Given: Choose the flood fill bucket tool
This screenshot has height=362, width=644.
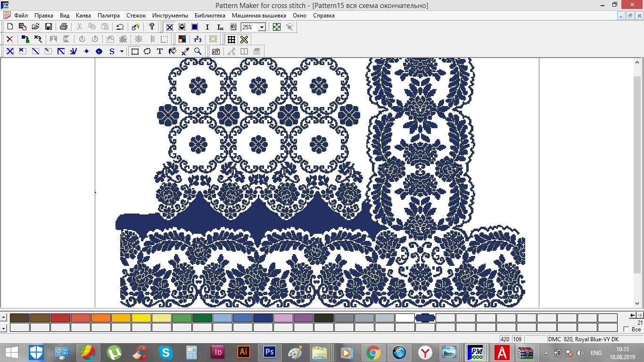Looking at the screenshot, I should coord(173,51).
